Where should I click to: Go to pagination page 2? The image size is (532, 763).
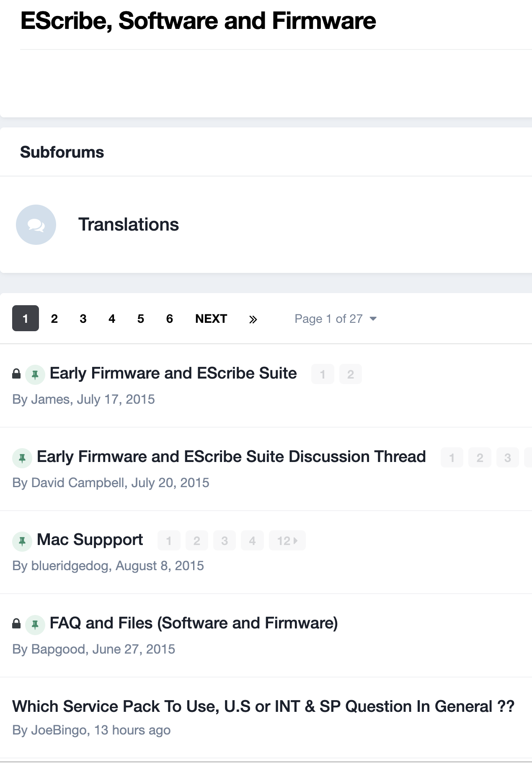click(54, 319)
